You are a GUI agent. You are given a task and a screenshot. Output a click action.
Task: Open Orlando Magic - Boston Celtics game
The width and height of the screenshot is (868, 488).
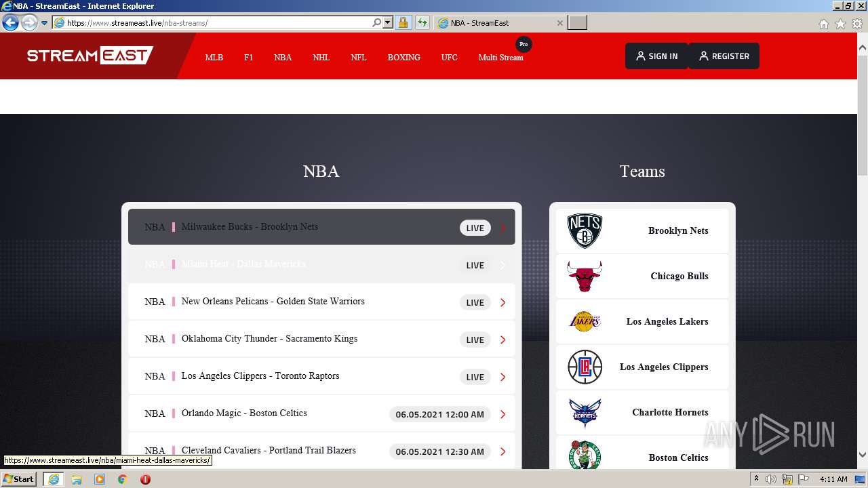point(321,413)
